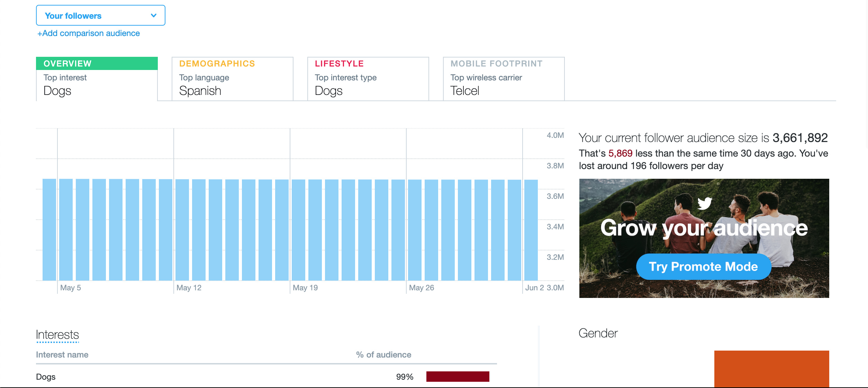The image size is (868, 388).
Task: Click the 3.2M y-axis label
Action: [x=555, y=257]
